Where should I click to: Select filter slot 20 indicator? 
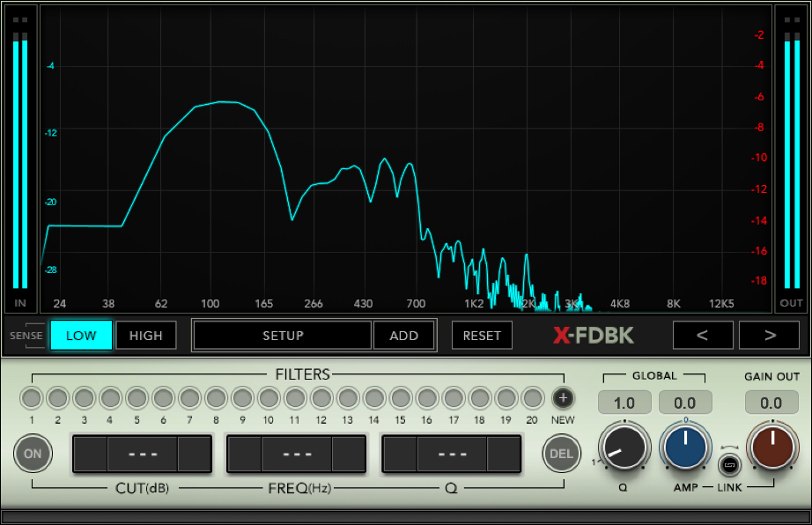point(532,397)
